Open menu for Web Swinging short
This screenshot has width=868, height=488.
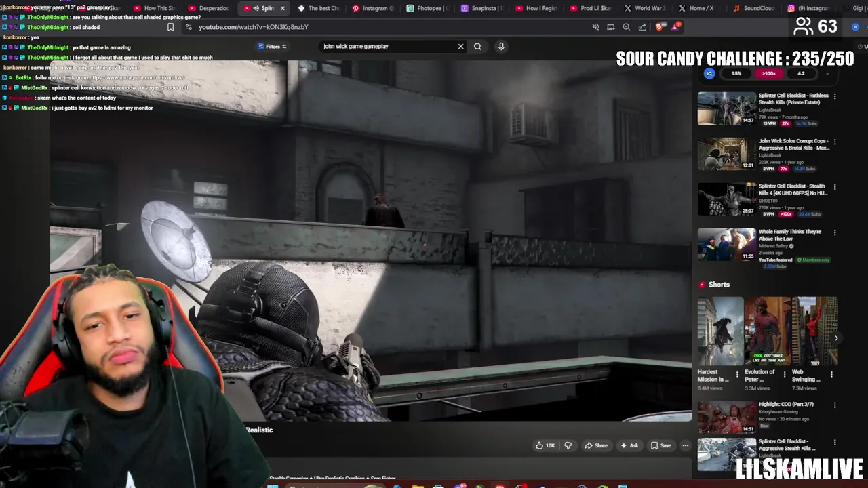point(831,374)
